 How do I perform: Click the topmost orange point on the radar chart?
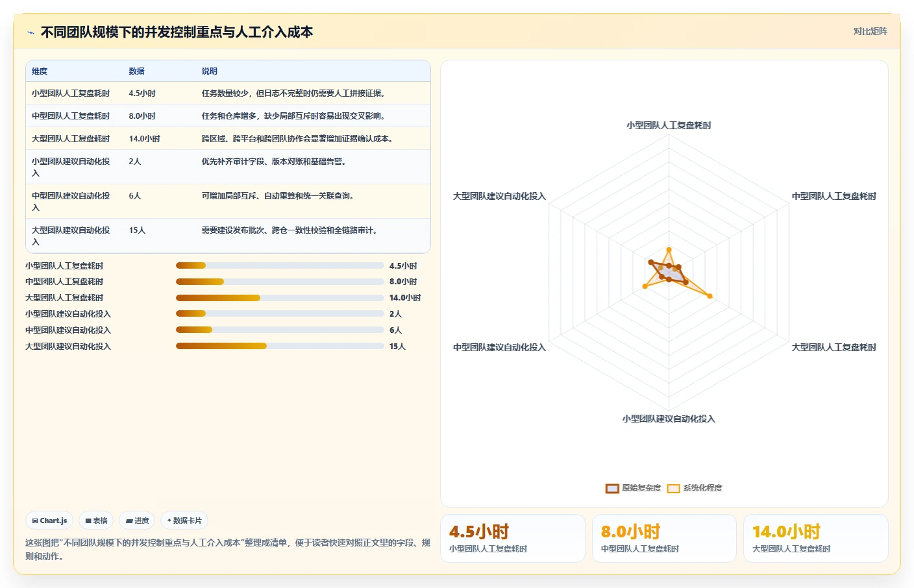click(x=669, y=250)
